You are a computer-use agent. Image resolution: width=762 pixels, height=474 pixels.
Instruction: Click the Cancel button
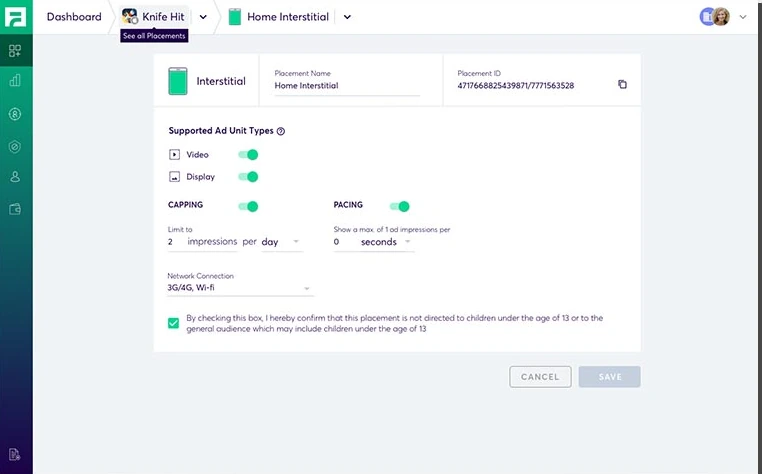(x=540, y=377)
